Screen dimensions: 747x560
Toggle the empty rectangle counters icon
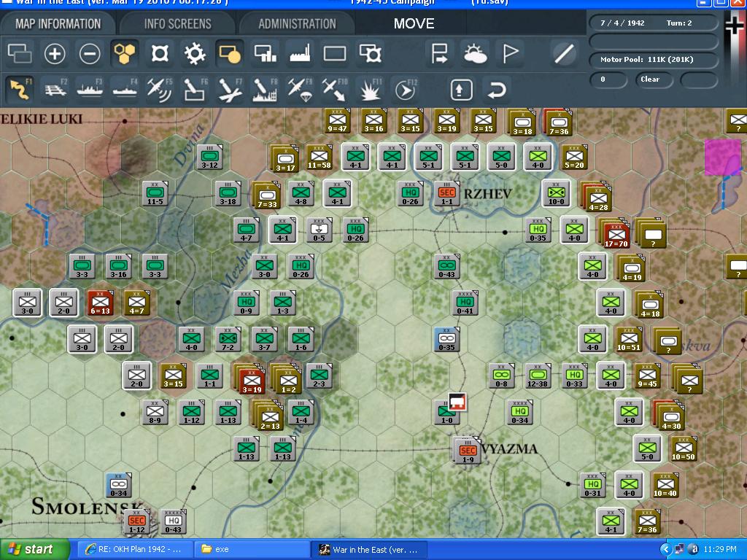pos(335,53)
